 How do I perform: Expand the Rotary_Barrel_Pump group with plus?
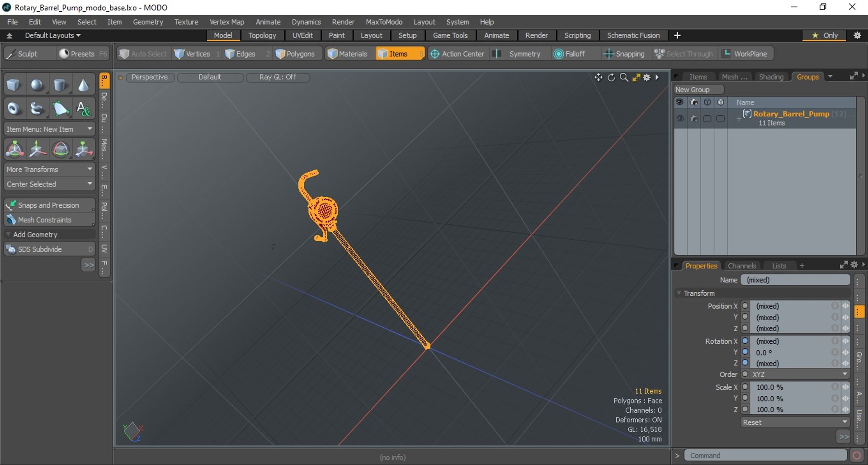point(738,119)
